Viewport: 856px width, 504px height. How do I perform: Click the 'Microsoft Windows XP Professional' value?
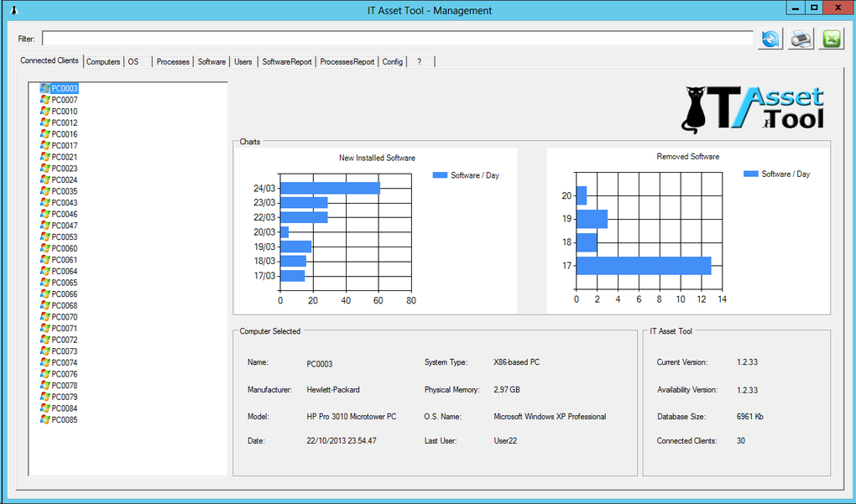550,417
